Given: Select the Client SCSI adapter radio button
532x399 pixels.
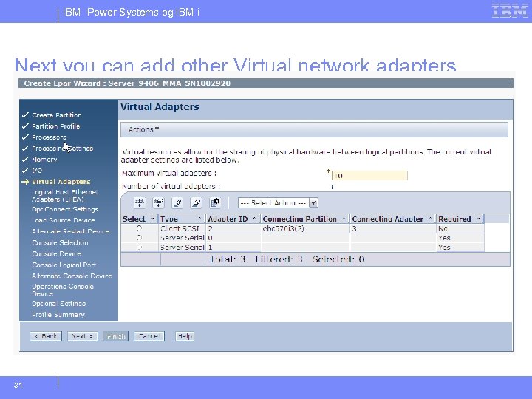Looking at the screenshot, I should coord(139,228).
